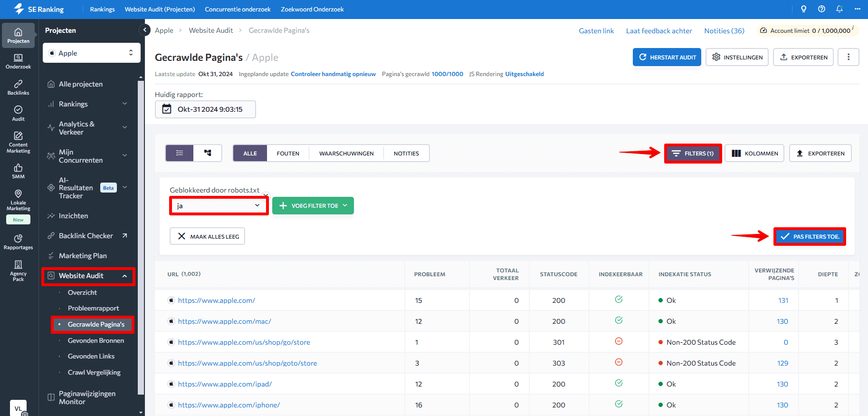Viewport: 868px width, 416px height.
Task: Open Gasten link
Action: point(596,30)
